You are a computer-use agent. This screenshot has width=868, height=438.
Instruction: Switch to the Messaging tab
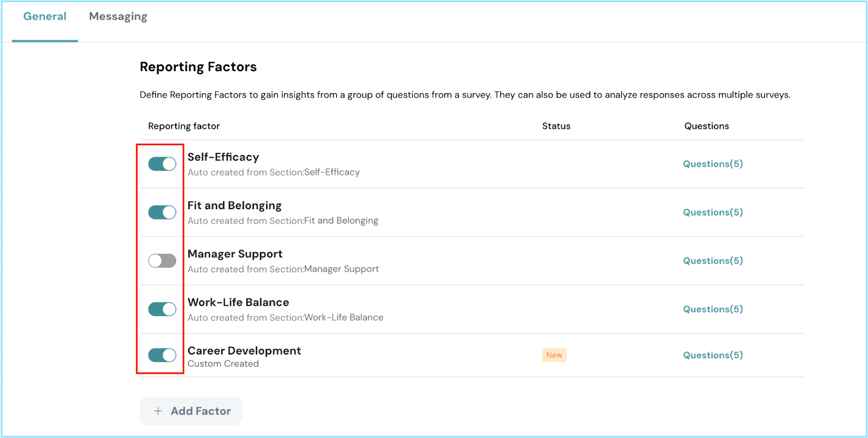(118, 17)
